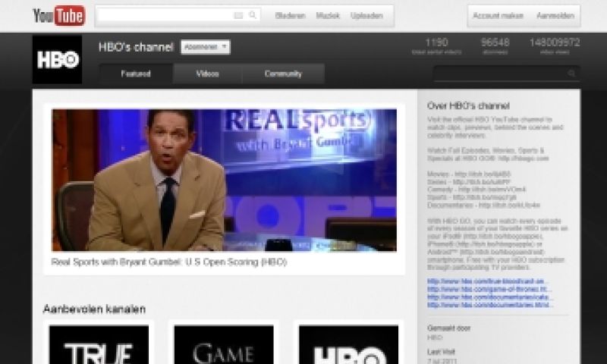Open Muziek from the top navigation

pyautogui.click(x=328, y=16)
